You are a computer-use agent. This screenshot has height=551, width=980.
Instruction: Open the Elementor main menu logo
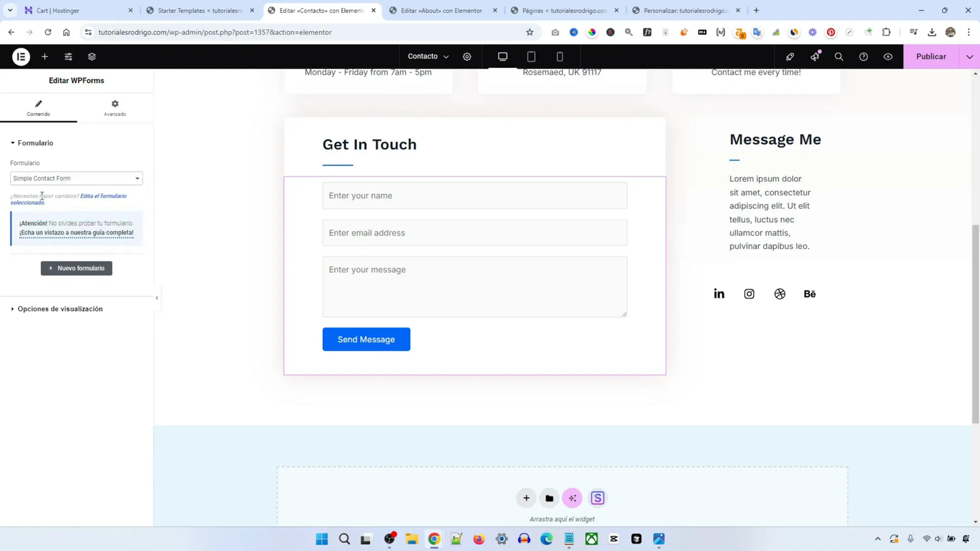point(20,56)
